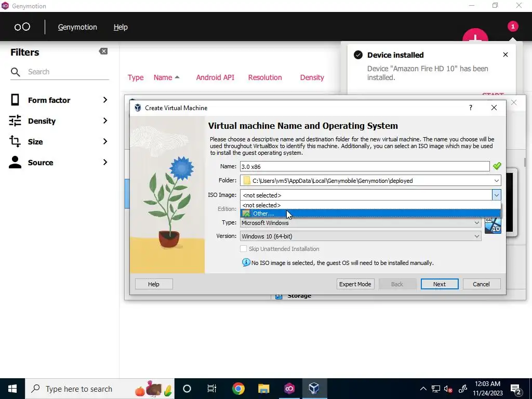Expand the Density filter
The height and width of the screenshot is (399, 532).
coord(105,121)
